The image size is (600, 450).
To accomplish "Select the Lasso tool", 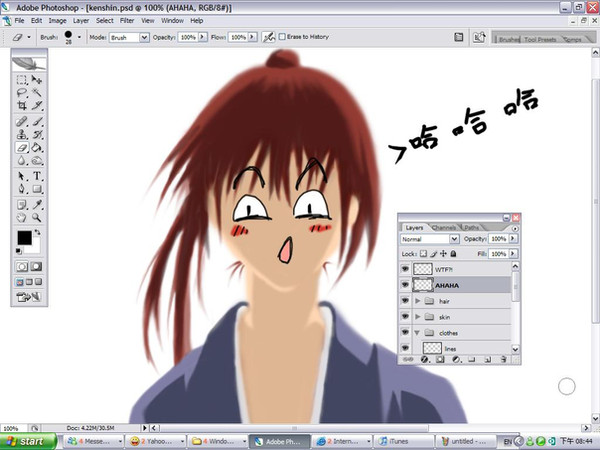I will click(22, 92).
